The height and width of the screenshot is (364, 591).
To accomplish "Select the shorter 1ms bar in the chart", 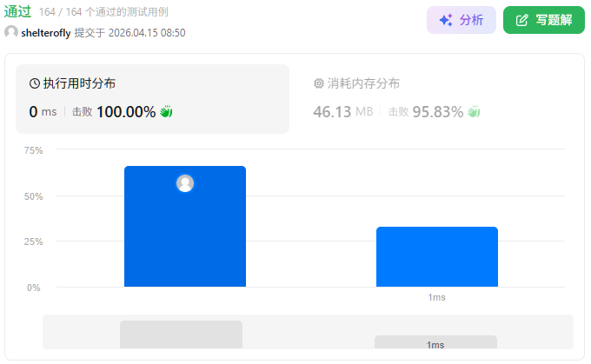I will click(x=436, y=257).
